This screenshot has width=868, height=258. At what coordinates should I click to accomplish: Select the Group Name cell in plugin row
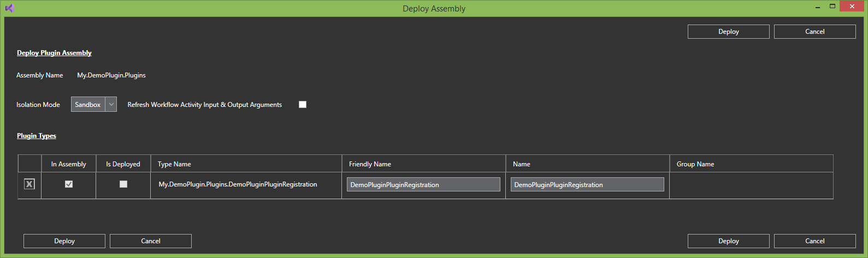[x=751, y=185]
